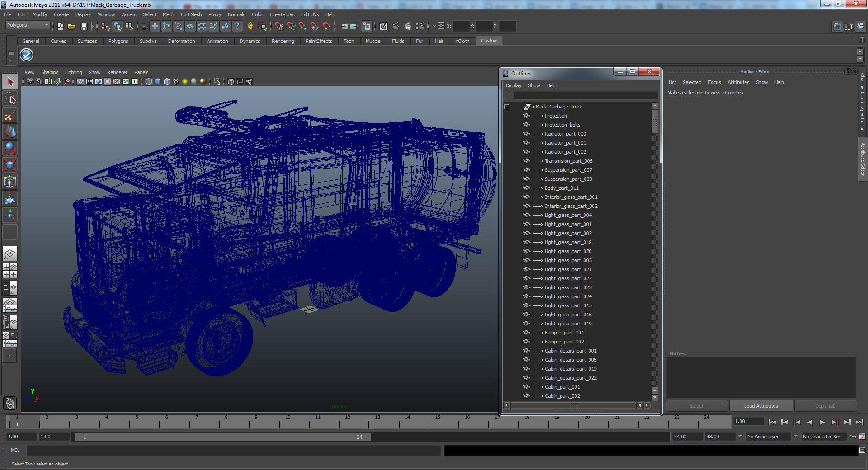The width and height of the screenshot is (868, 470).
Task: Open Outliner Display menu
Action: (x=514, y=85)
